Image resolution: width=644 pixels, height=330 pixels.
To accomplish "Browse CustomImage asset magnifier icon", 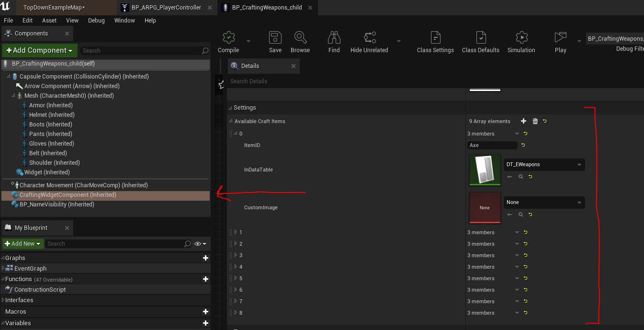I will [521, 215].
